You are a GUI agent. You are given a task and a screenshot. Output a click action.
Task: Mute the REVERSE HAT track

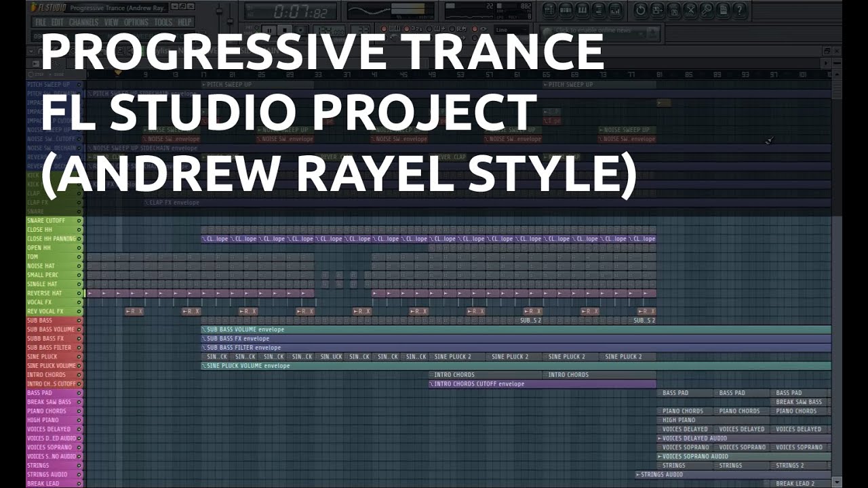pyautogui.click(x=79, y=293)
